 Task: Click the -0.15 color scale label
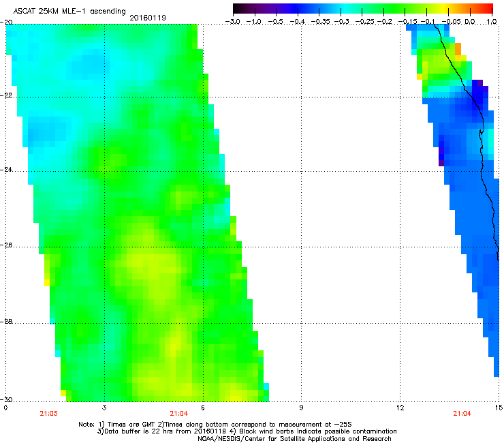[x=407, y=22]
